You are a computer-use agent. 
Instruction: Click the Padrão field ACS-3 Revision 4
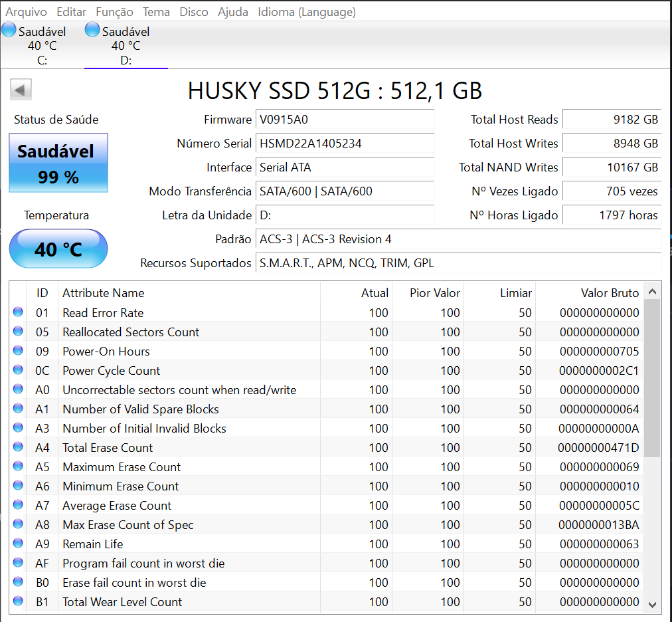(x=459, y=239)
